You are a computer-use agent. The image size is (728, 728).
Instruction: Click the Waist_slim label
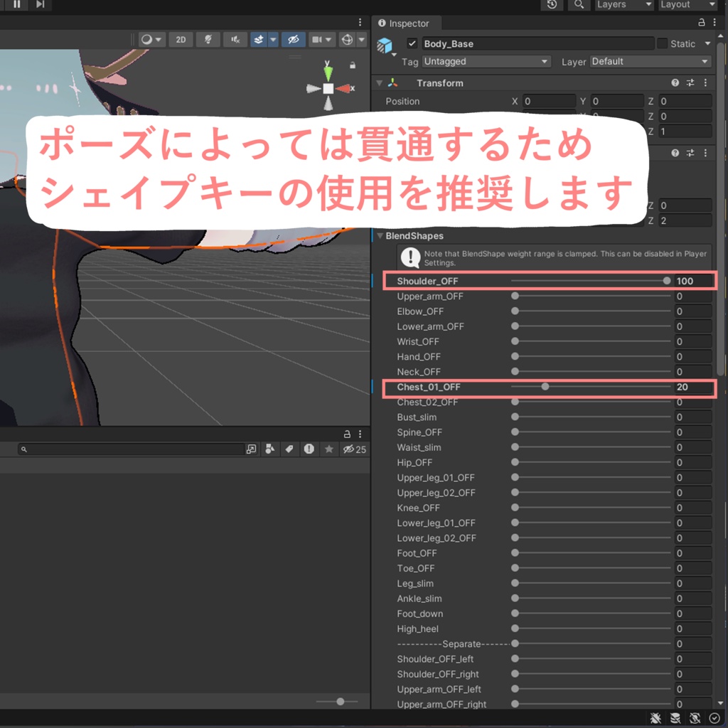(x=419, y=448)
